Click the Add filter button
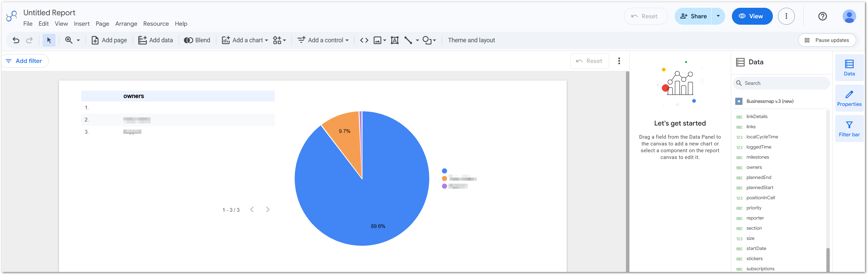The height and width of the screenshot is (275, 868). [x=25, y=61]
